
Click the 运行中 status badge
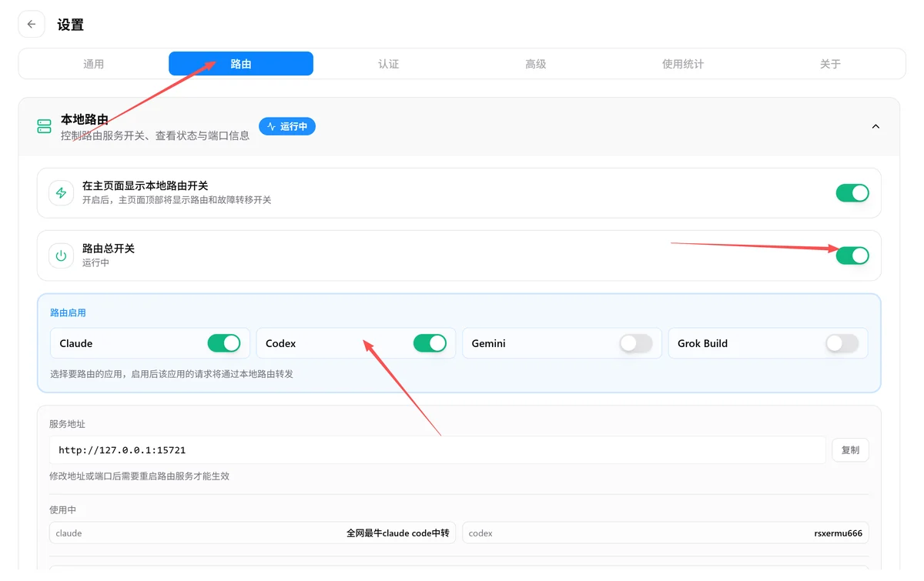tap(287, 126)
